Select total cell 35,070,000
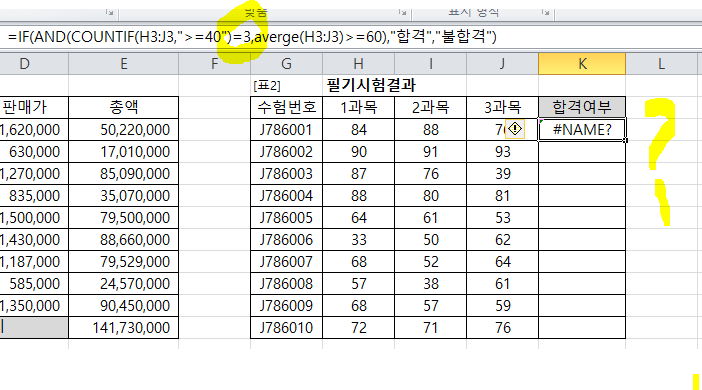 124,195
